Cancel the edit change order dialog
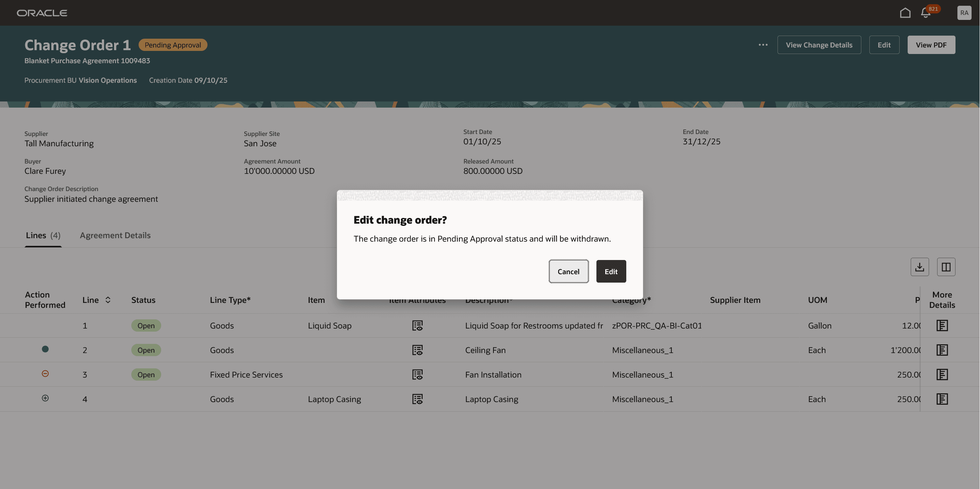The width and height of the screenshot is (980, 489). point(568,271)
